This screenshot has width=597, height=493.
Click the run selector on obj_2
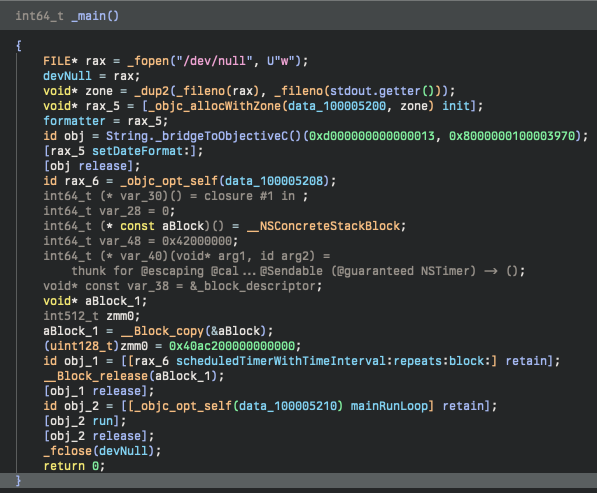(x=103, y=421)
